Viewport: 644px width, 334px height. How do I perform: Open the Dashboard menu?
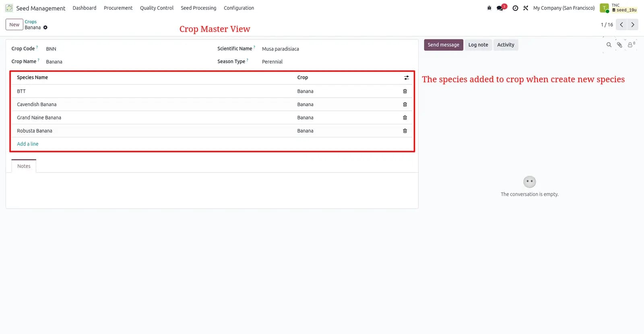(85, 8)
